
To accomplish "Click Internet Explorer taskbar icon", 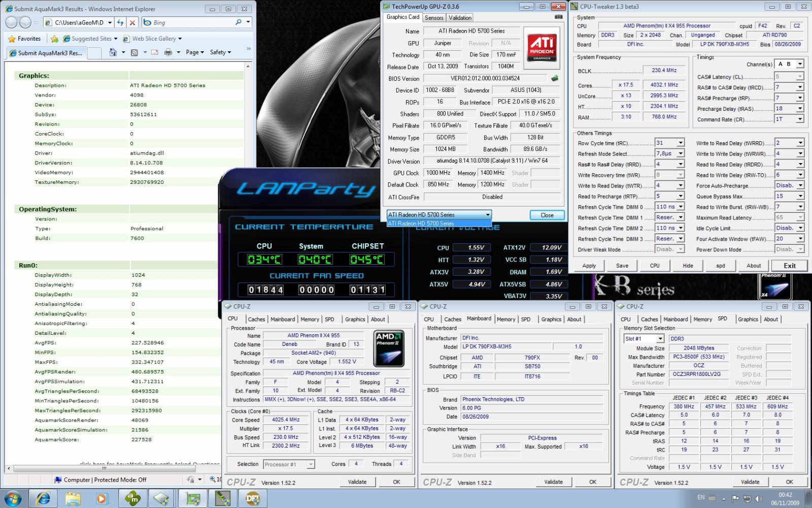I will 44,498.
